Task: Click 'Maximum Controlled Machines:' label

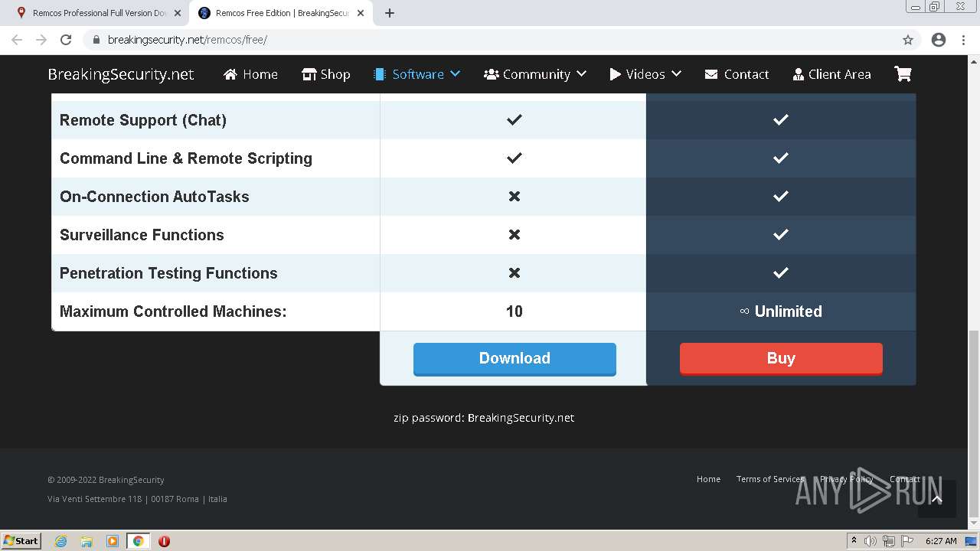Action: tap(173, 311)
